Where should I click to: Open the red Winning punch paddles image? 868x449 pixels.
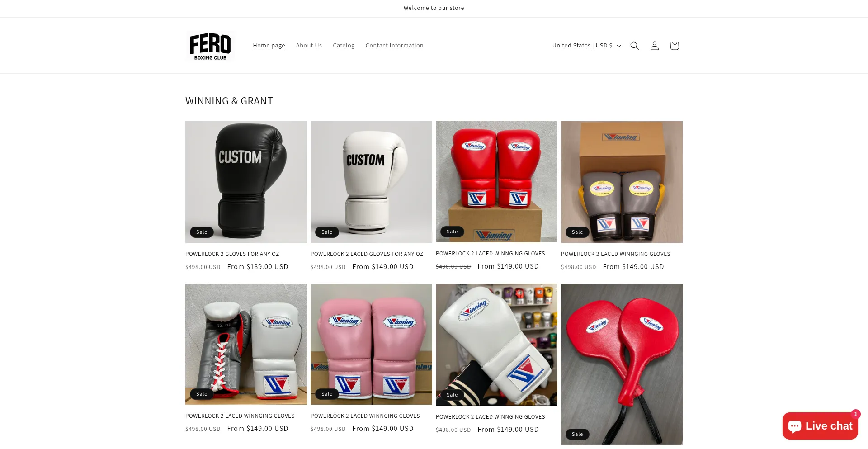(622, 364)
